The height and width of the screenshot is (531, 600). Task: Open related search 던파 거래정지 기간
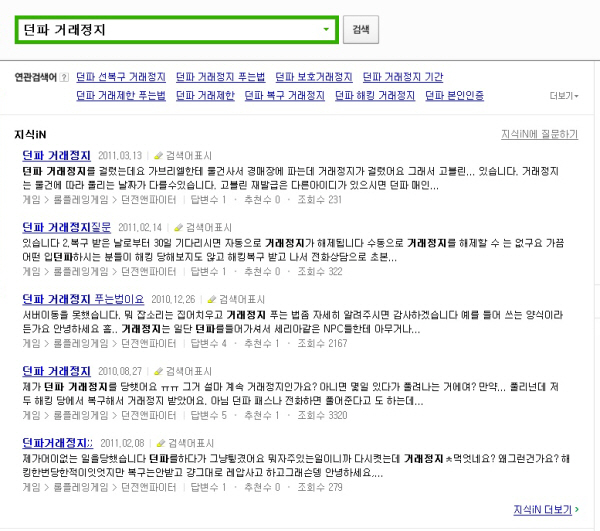coord(403,77)
